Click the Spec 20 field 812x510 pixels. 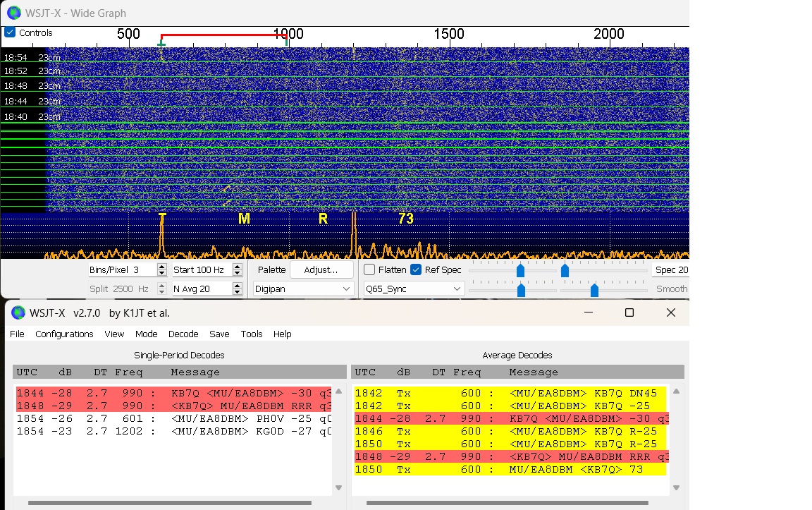[x=671, y=269]
